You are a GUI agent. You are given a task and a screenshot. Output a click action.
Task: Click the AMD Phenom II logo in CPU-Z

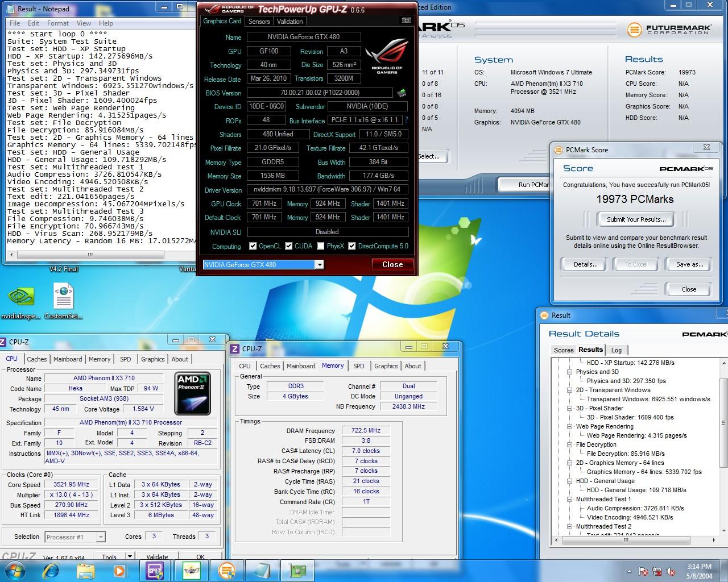tap(192, 393)
